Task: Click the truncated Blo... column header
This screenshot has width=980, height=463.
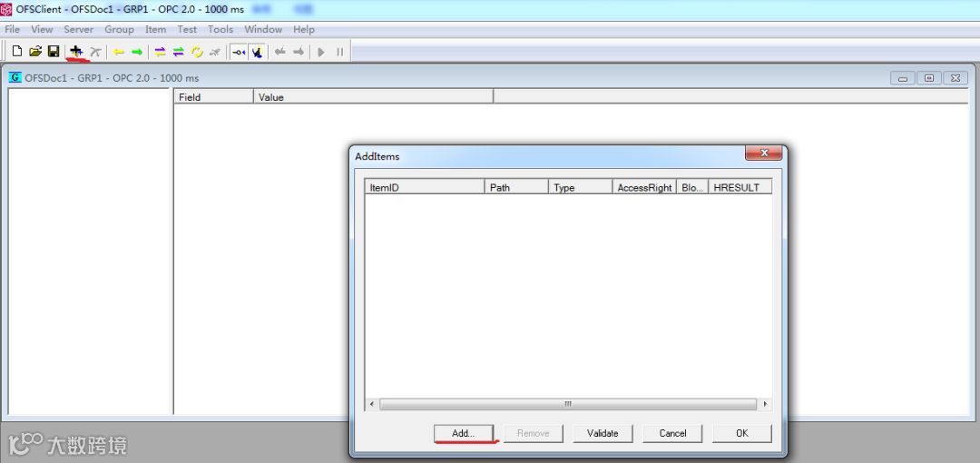Action: [692, 187]
